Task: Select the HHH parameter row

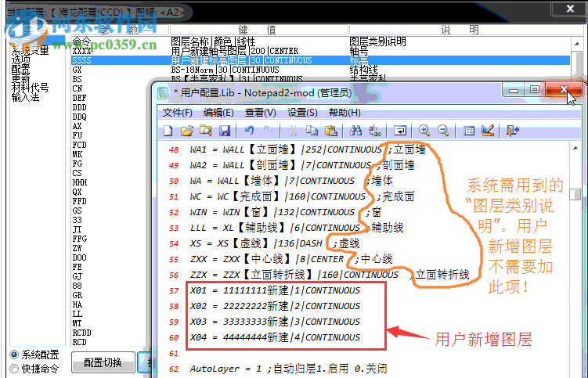Action: [80, 182]
